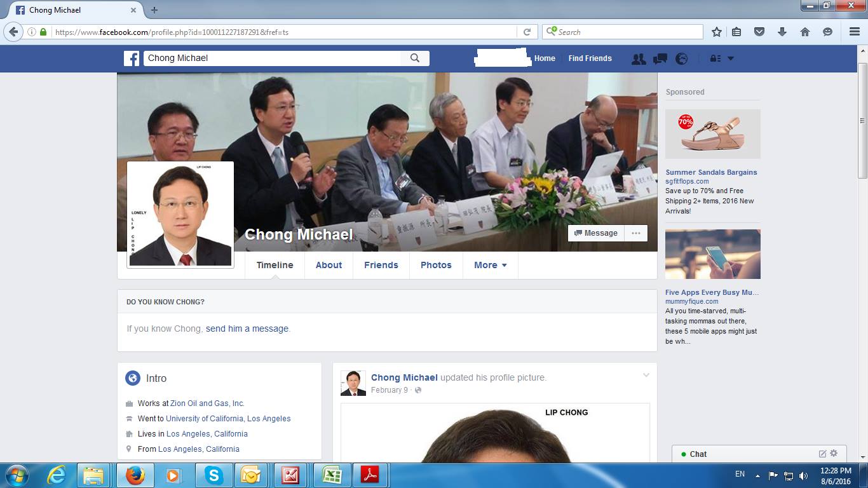Open the Messages icon in header
This screenshot has width=868, height=488.
click(x=660, y=58)
